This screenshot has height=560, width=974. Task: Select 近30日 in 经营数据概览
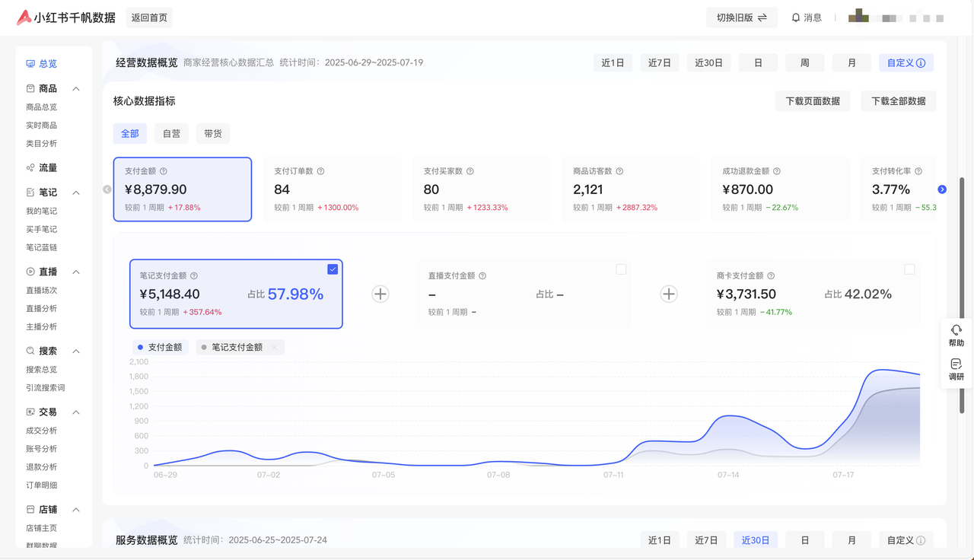[x=708, y=63]
